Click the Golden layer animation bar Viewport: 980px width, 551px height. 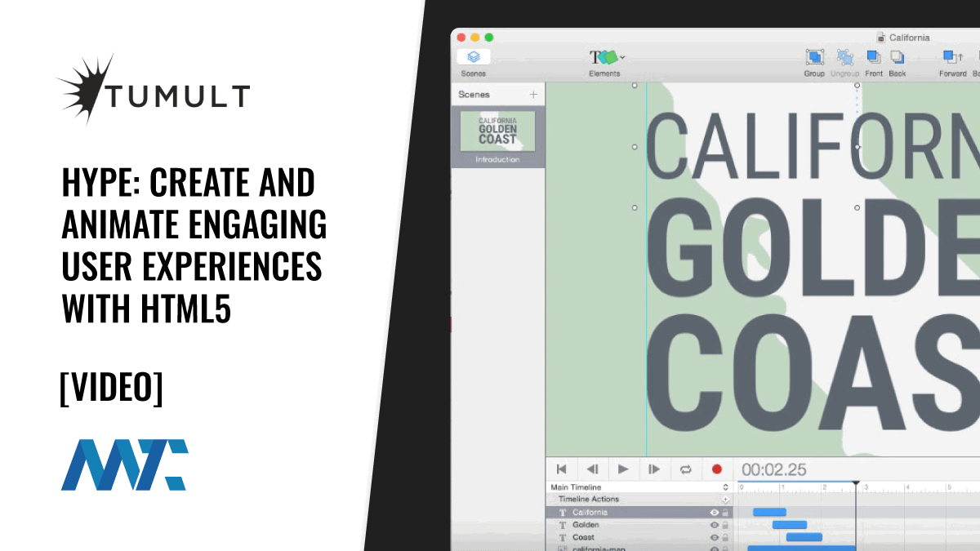tap(790, 525)
